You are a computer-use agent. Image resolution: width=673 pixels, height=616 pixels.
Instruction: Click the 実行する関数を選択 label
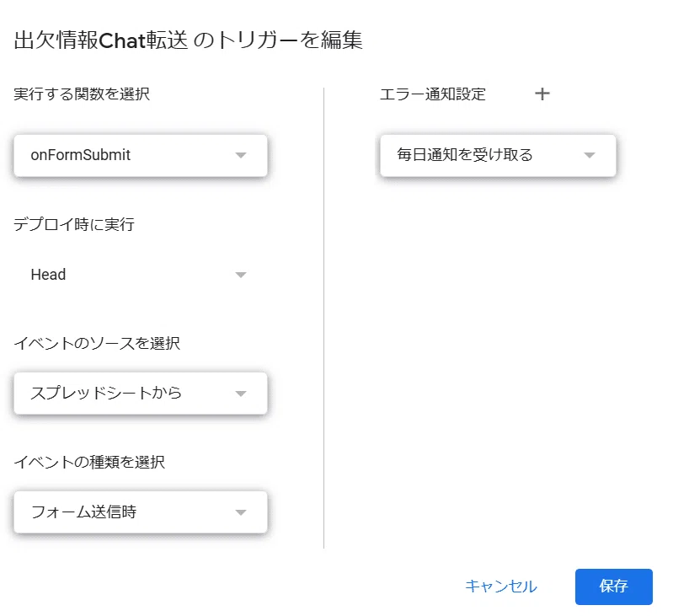pos(82,94)
